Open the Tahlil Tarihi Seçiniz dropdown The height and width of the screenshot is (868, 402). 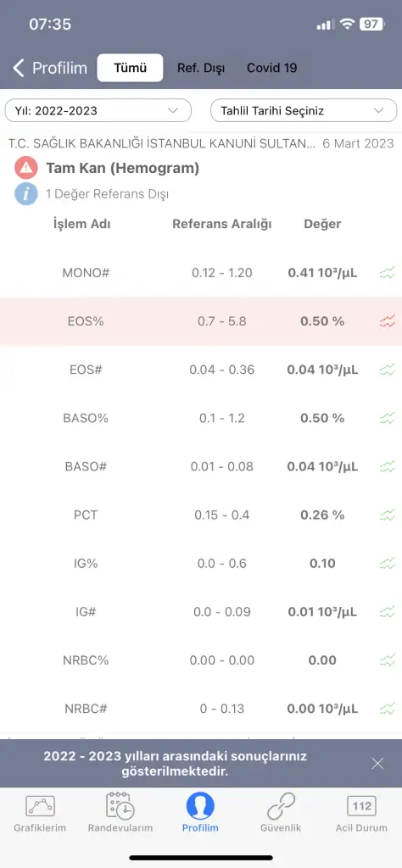click(x=304, y=111)
